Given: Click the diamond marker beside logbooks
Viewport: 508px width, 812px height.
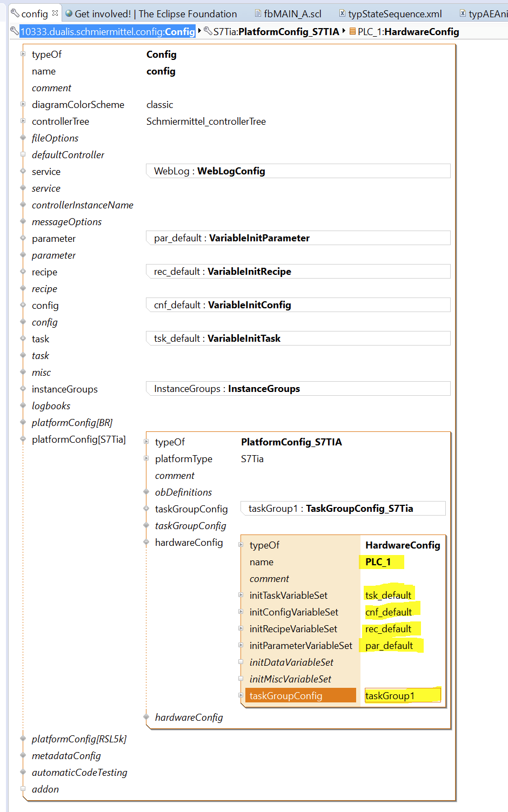Looking at the screenshot, I should click(x=23, y=405).
